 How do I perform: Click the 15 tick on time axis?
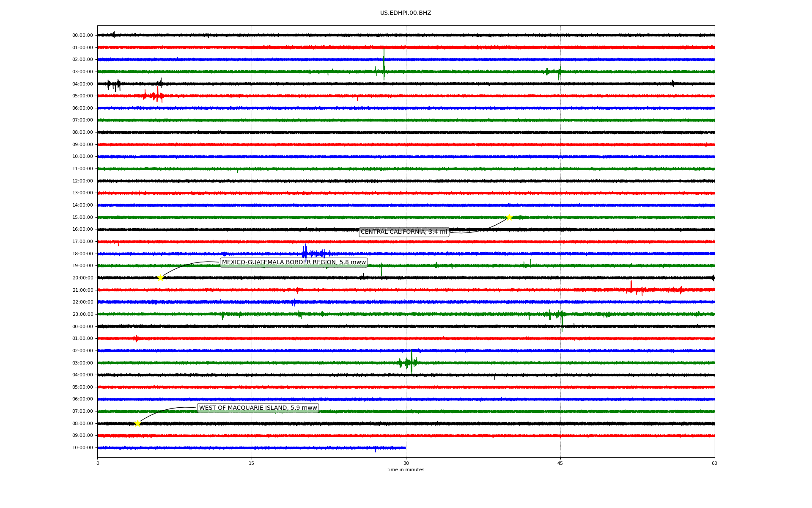(252, 463)
